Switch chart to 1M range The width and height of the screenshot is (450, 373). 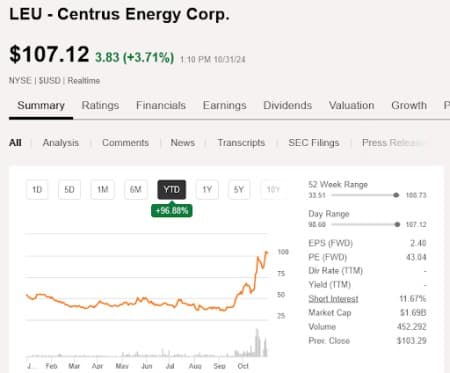[x=102, y=190]
